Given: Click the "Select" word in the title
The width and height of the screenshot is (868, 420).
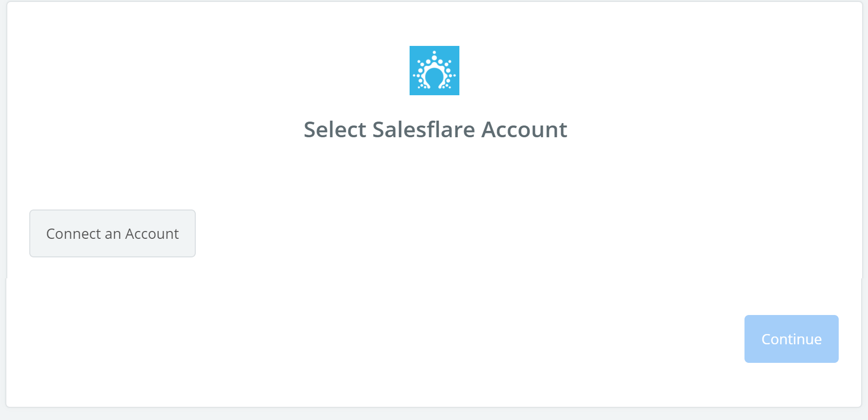Looking at the screenshot, I should click(335, 129).
